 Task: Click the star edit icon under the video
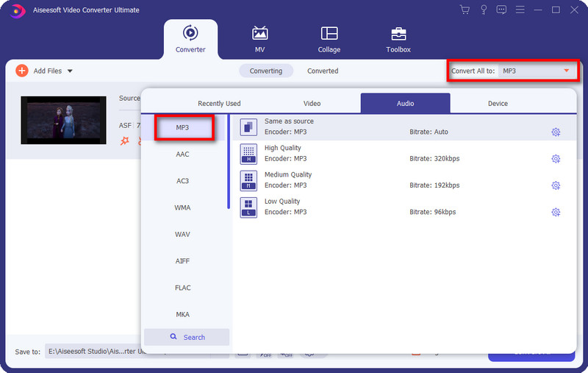(124, 141)
